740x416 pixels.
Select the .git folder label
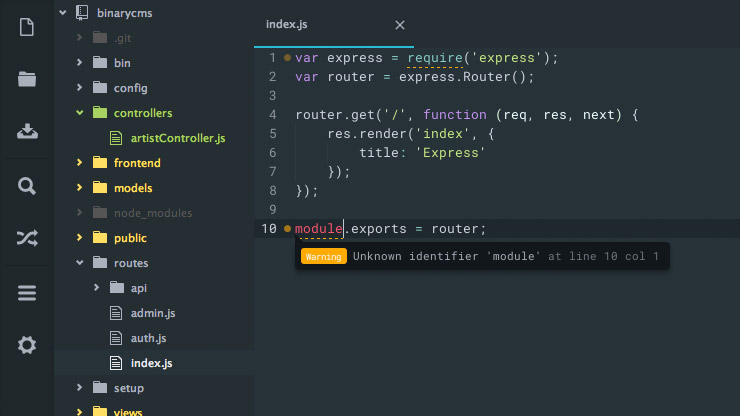tap(122, 38)
